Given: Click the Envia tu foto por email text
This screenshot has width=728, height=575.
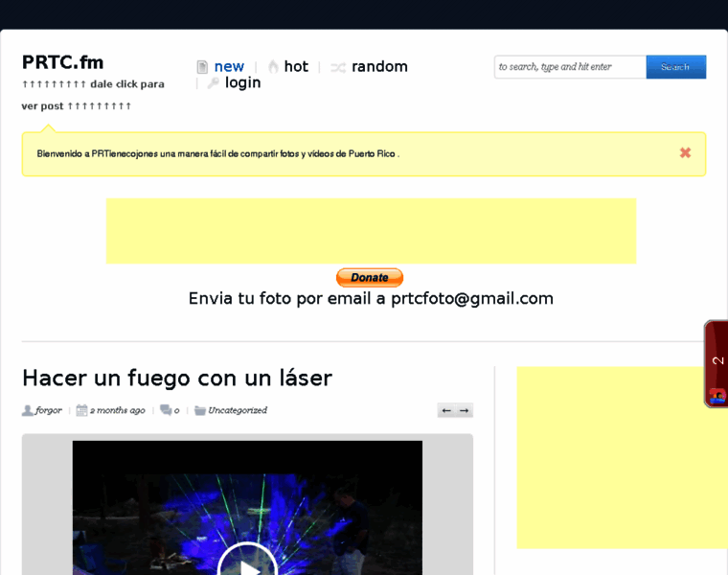Looking at the screenshot, I should pos(371,298).
